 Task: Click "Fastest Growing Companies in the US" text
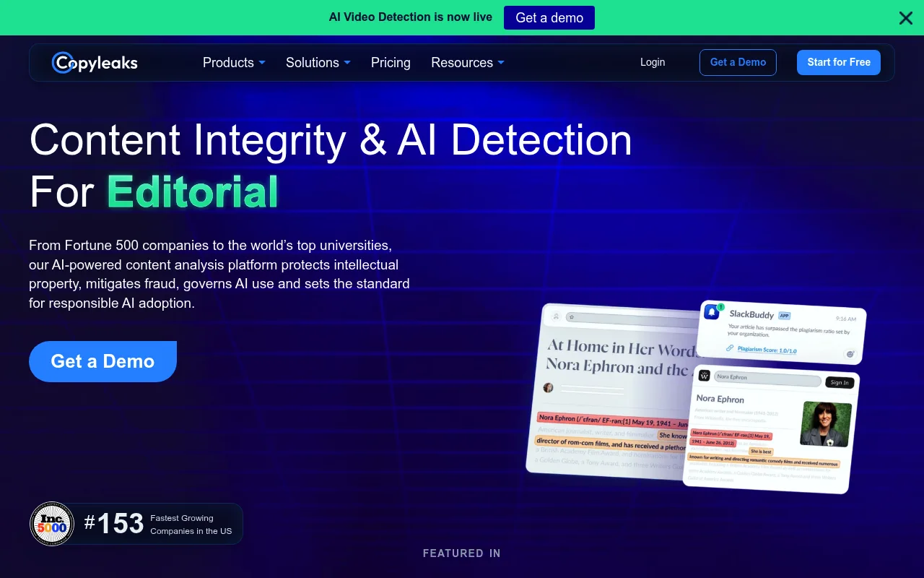[x=191, y=525]
